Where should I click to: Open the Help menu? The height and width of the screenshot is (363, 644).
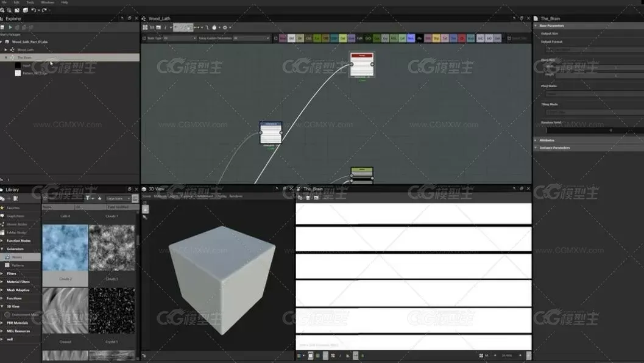click(x=65, y=2)
